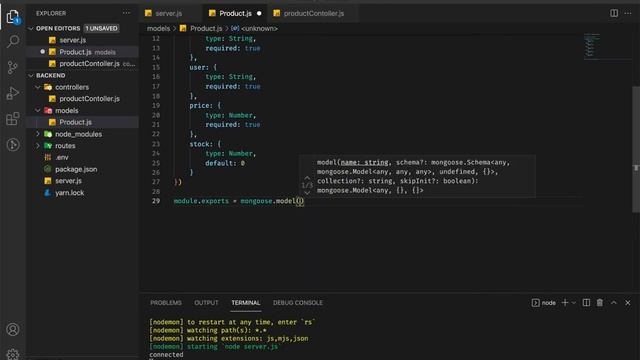Click 'stock: {' on line 23
Image resolution: width=640 pixels, height=360 pixels.
(205, 144)
